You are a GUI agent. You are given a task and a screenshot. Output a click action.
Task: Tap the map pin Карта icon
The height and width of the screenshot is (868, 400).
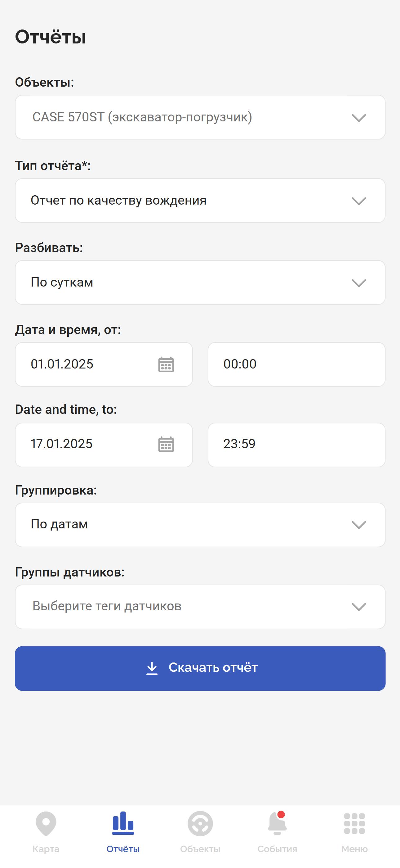pos(46,824)
